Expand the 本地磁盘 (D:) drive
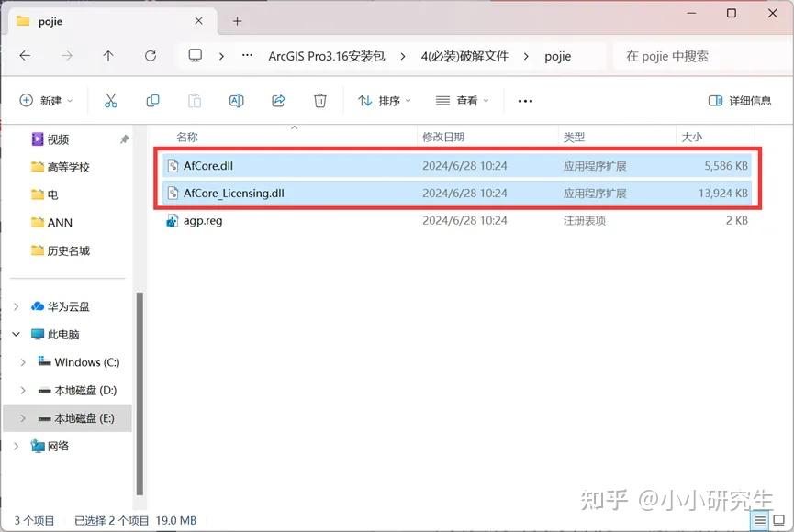This screenshot has width=794, height=532. (23, 390)
